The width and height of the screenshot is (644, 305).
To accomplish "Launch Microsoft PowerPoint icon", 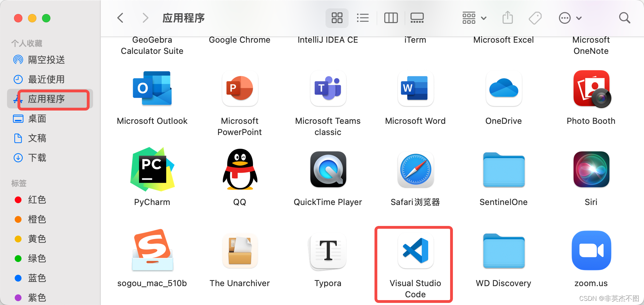I will 240,88.
